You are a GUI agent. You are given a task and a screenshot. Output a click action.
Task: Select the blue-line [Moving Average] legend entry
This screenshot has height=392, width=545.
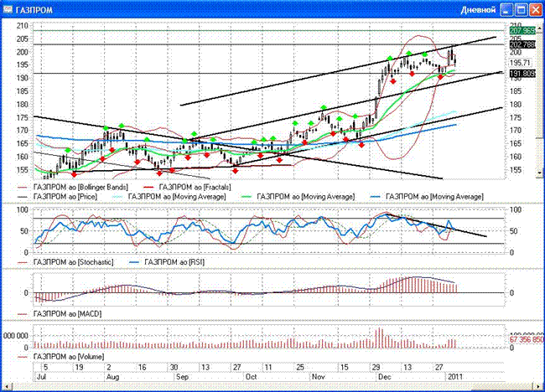(427, 197)
